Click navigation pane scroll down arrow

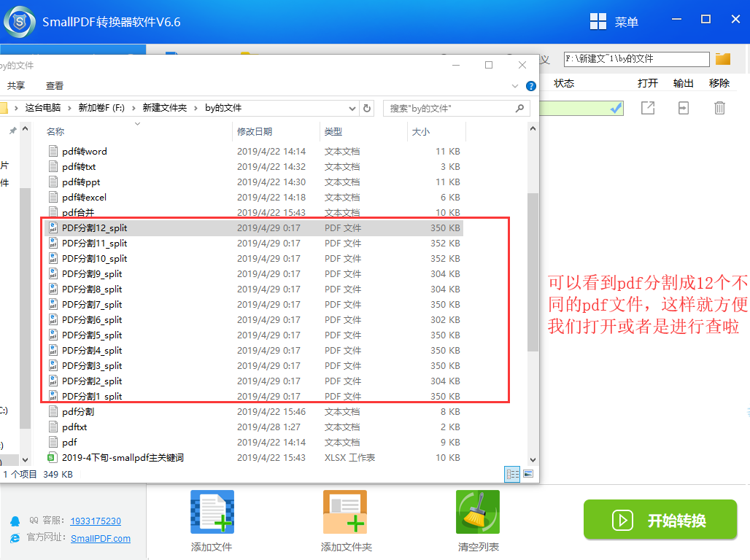coord(26,460)
